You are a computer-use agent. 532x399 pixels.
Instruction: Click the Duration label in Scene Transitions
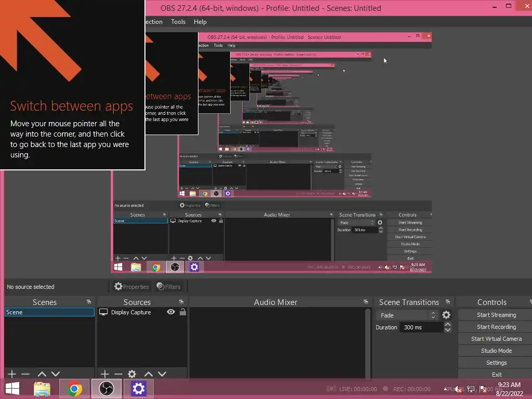coord(386,327)
